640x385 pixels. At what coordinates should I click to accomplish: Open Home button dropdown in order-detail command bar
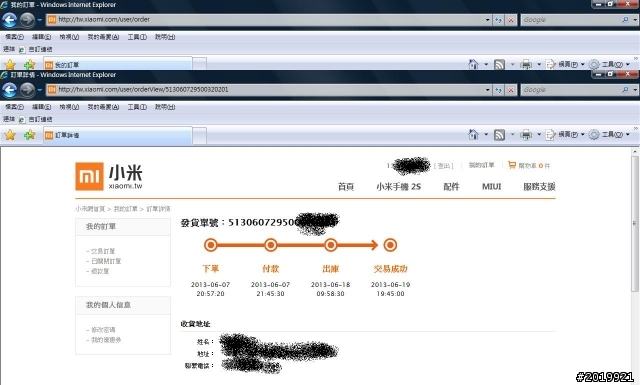coord(486,134)
